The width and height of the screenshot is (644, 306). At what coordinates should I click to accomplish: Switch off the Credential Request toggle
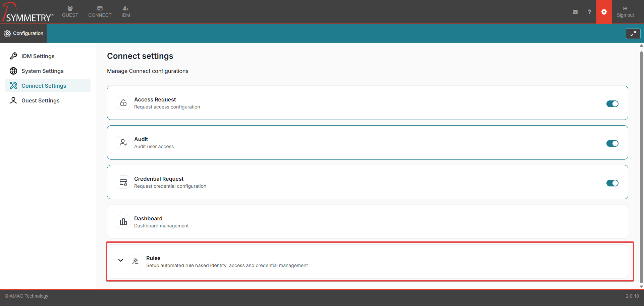pyautogui.click(x=612, y=183)
